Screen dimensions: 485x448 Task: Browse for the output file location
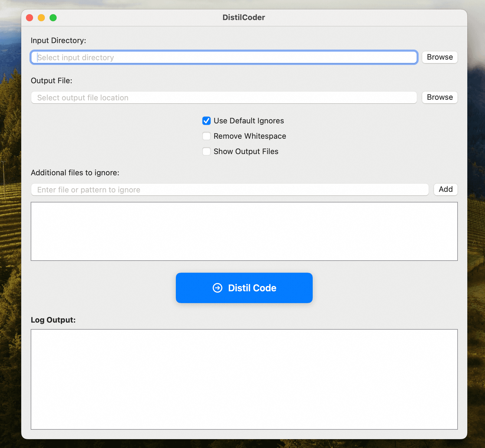pos(440,97)
